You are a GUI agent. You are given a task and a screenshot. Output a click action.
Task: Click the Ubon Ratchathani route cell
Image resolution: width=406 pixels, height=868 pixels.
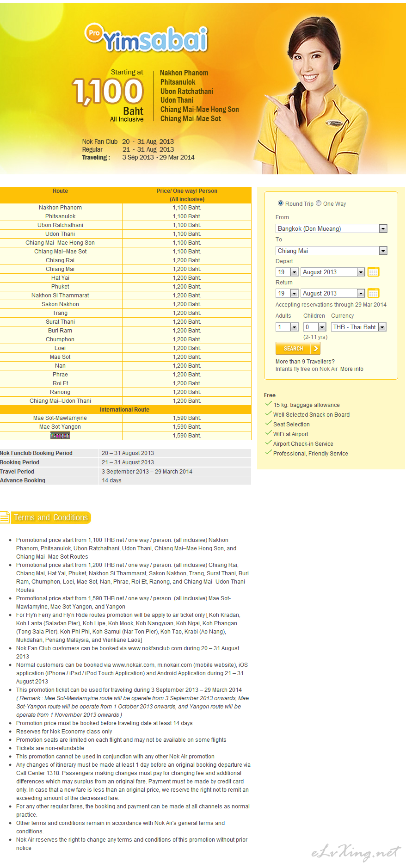(x=61, y=225)
